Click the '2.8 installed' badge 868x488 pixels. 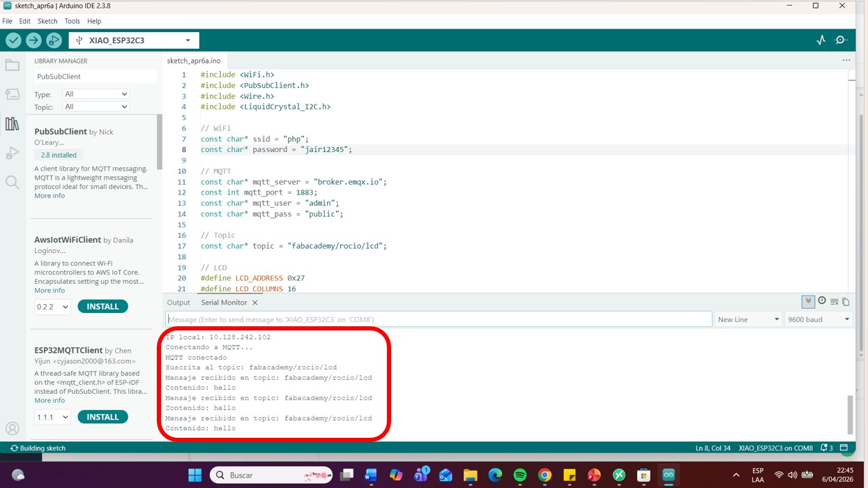(x=59, y=155)
